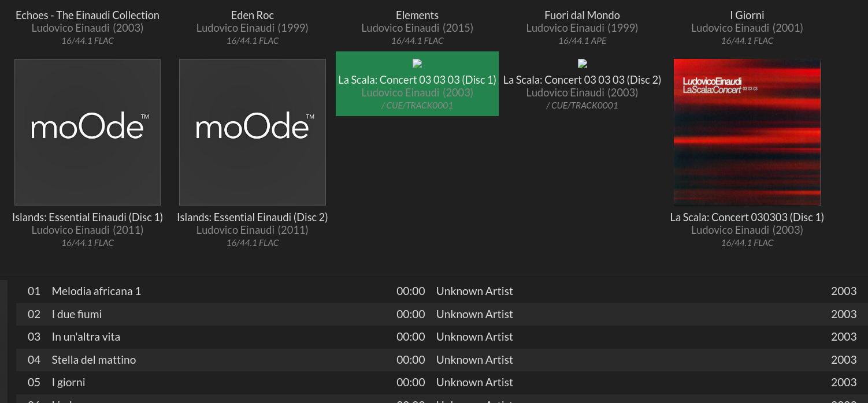This screenshot has width=868, height=403.
Task: Select highlighted La Scala: Concert 03 03 03 (Disc 1)
Action: tap(417, 84)
